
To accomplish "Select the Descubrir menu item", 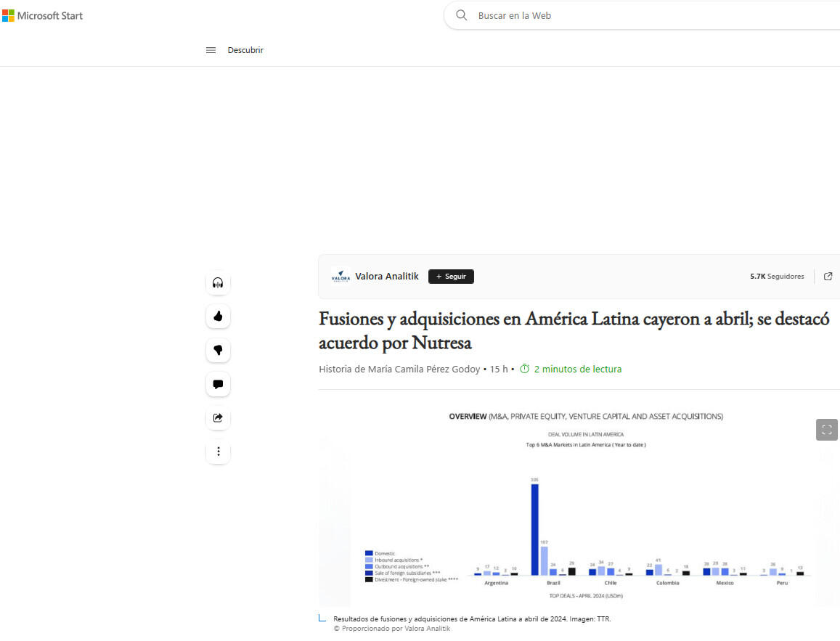I will point(245,50).
